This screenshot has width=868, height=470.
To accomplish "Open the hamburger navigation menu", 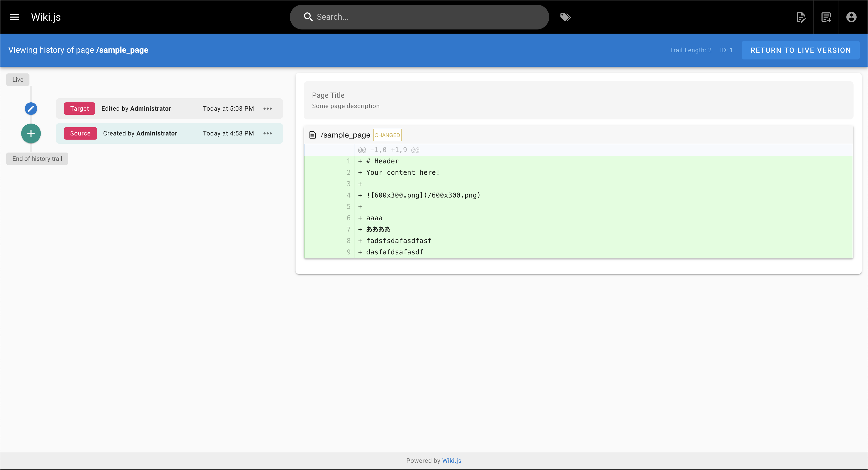I will tap(14, 17).
